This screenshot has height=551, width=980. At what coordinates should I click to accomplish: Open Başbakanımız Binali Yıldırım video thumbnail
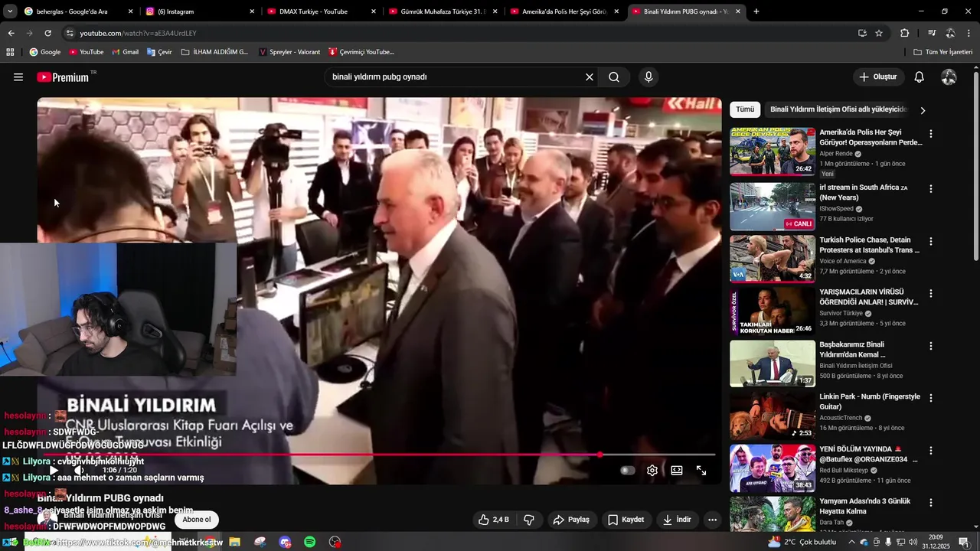(773, 364)
